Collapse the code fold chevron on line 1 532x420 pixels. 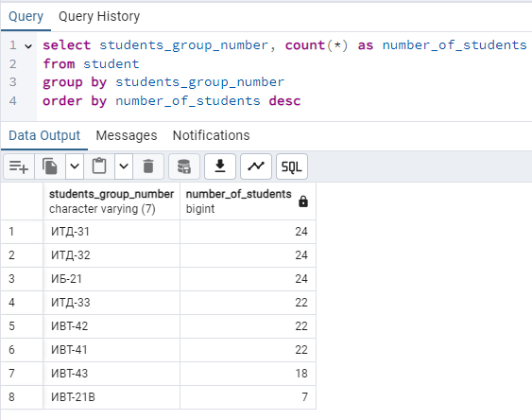point(28,46)
